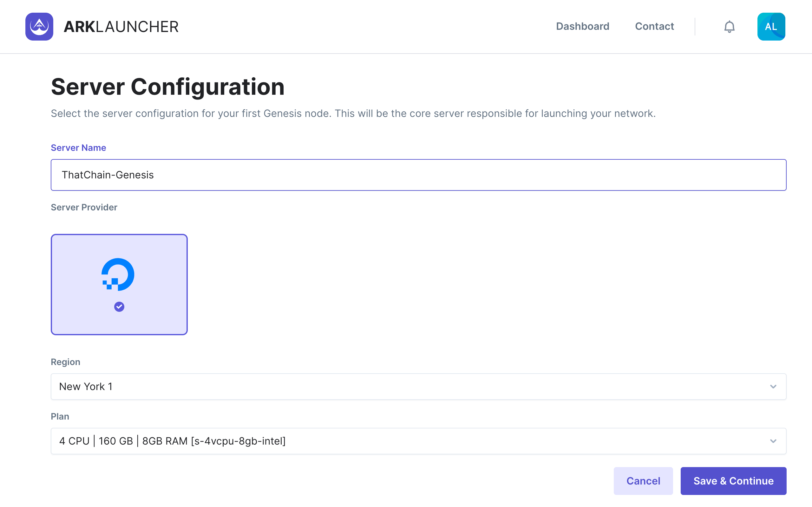Expand the Region dropdown chevron

point(773,387)
